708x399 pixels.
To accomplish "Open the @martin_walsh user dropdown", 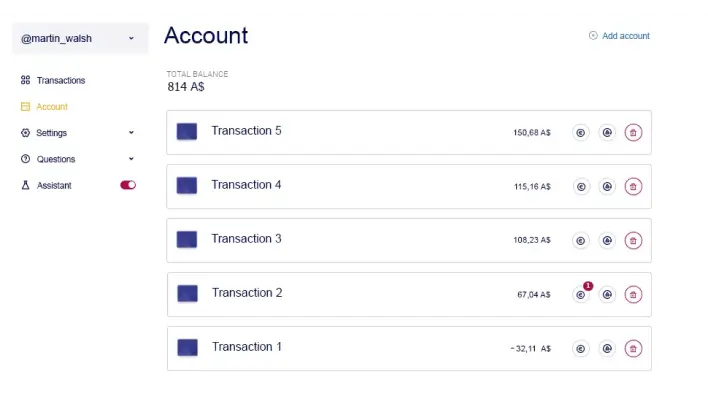I will tap(80, 38).
